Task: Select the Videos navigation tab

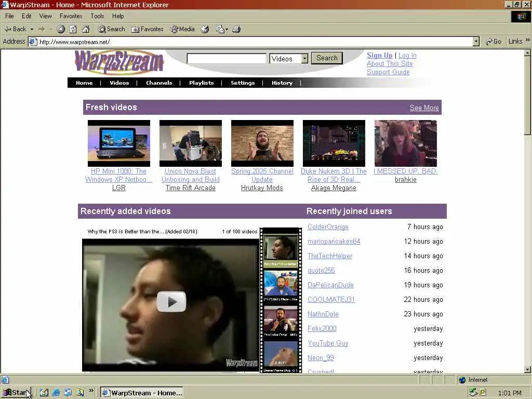Action: click(119, 83)
